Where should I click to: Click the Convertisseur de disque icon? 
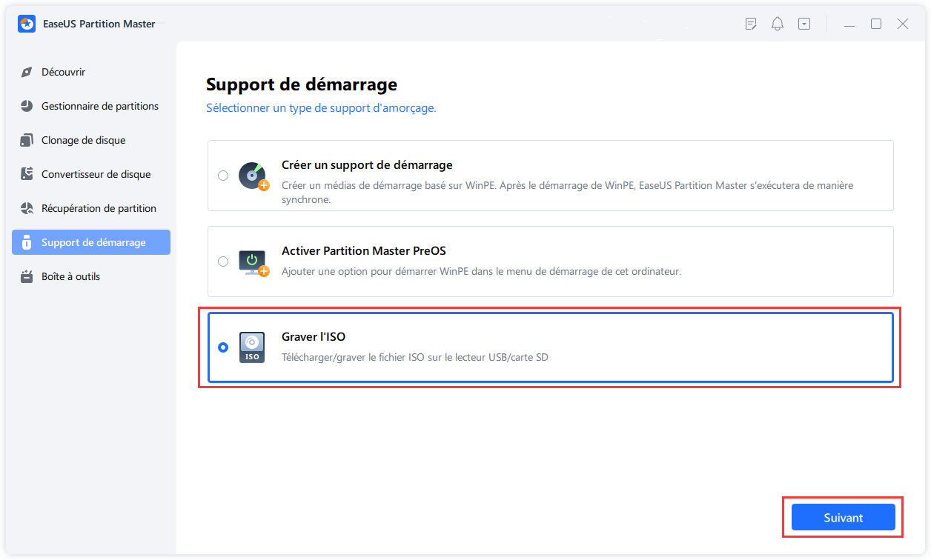click(x=27, y=174)
